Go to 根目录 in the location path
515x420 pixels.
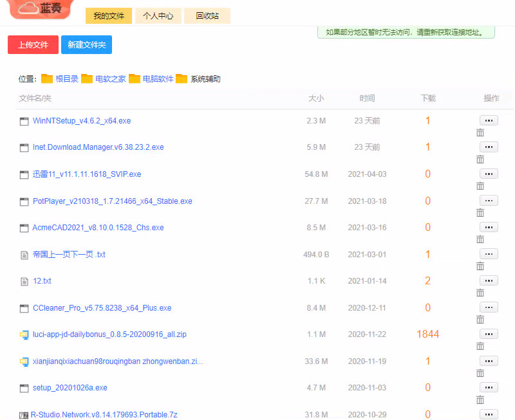[67, 78]
